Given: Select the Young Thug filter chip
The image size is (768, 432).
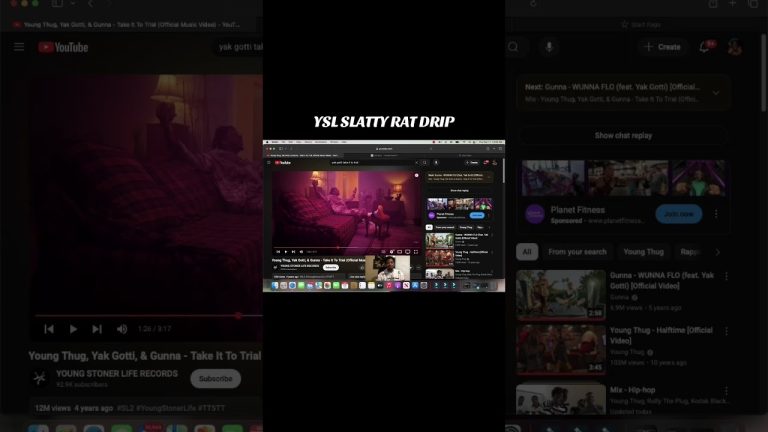Looking at the screenshot, I should (643, 252).
